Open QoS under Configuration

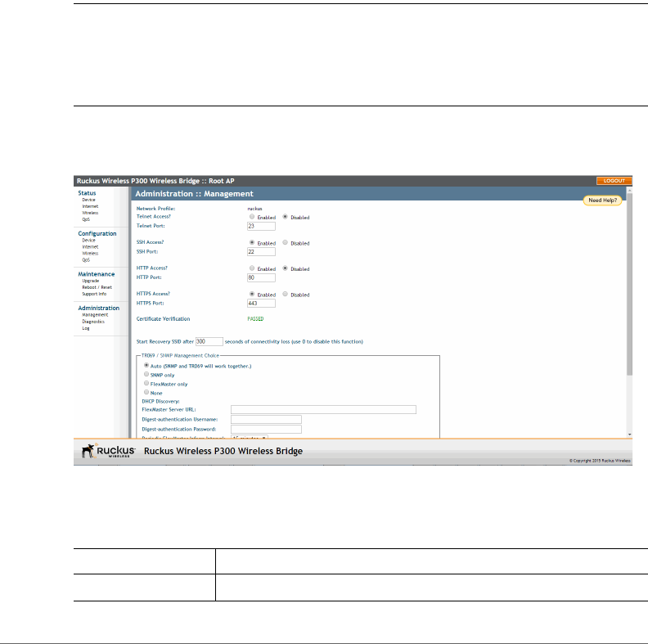pyautogui.click(x=86, y=260)
